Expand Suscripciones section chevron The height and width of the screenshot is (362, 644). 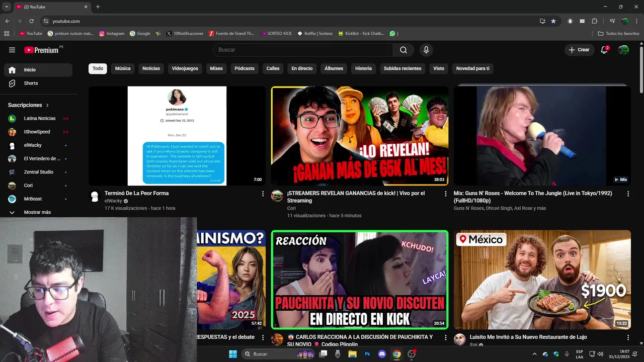click(x=47, y=106)
